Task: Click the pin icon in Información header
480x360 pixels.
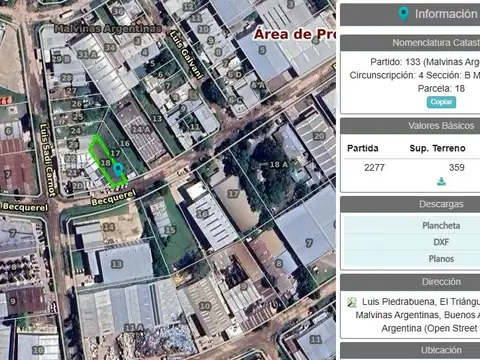Action: click(404, 14)
